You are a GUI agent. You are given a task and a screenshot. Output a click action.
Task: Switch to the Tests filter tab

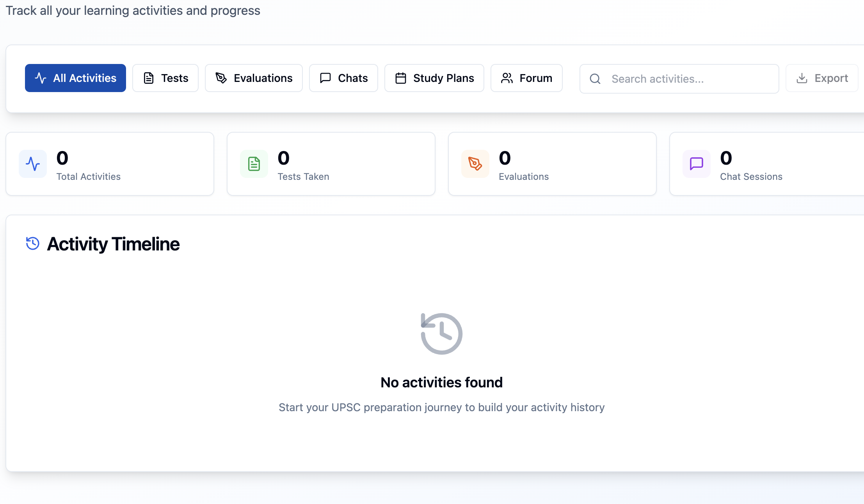[165, 78]
